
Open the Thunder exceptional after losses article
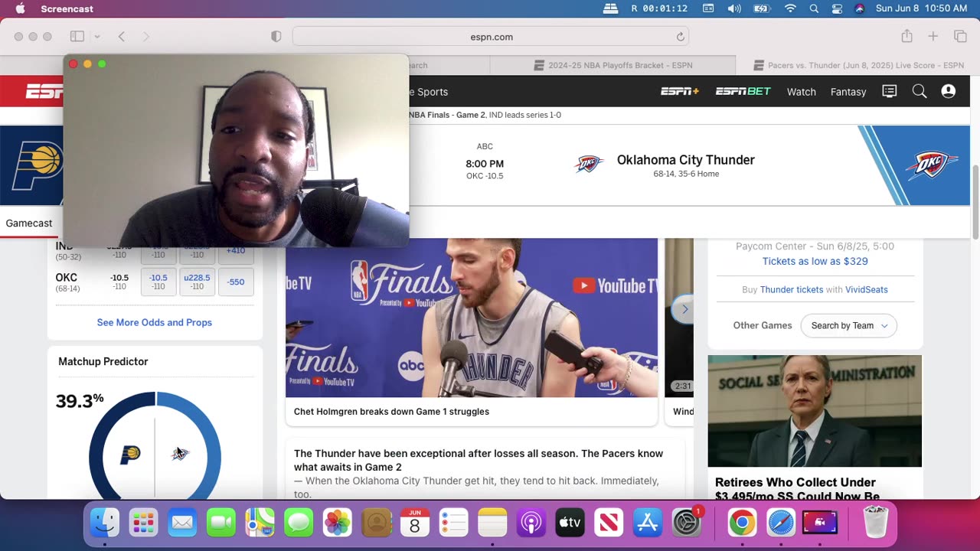tap(479, 460)
